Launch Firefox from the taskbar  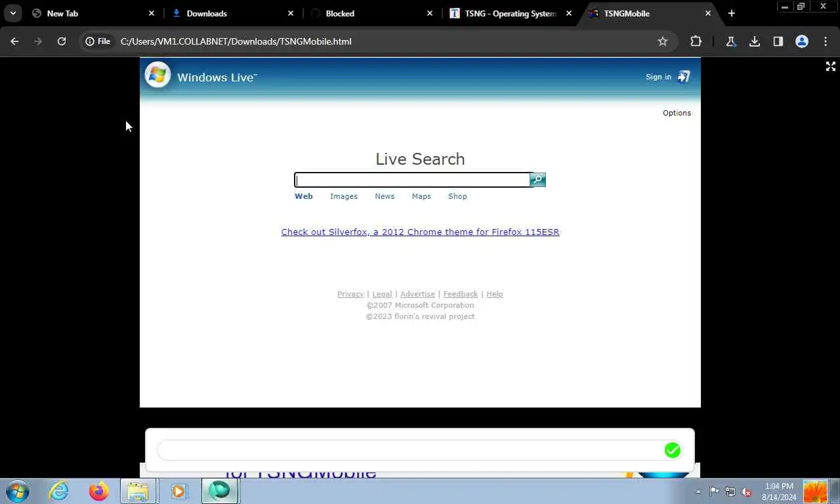[x=98, y=491]
